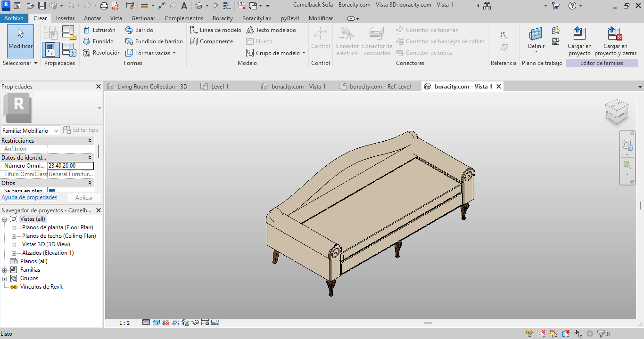Toggle temporary hide/isolate glasses icon
This screenshot has height=339, width=644.
pos(195,323)
